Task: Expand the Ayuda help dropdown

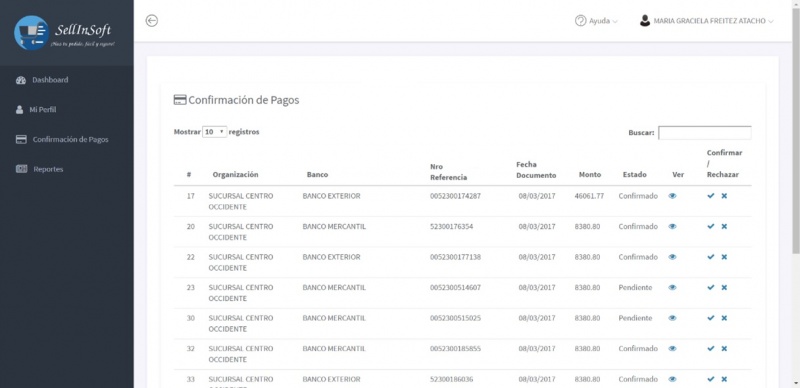Action: 596,21
